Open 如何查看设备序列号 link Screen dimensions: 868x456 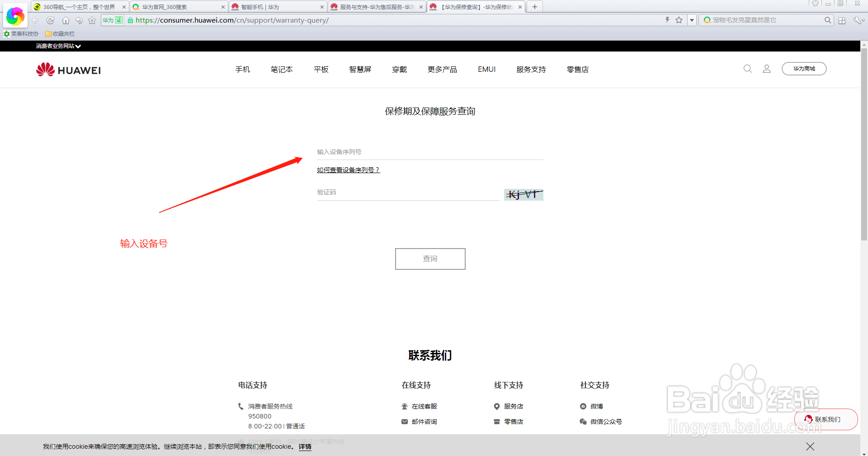(348, 169)
